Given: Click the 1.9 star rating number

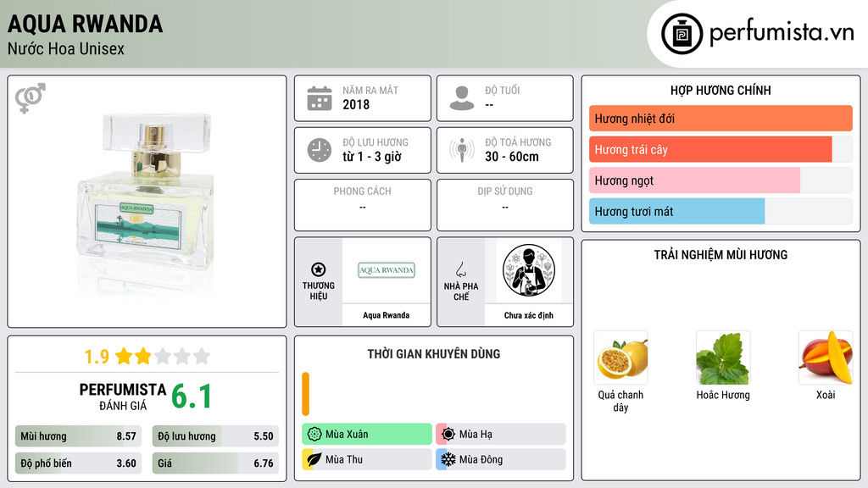Looking at the screenshot, I should click(97, 357).
